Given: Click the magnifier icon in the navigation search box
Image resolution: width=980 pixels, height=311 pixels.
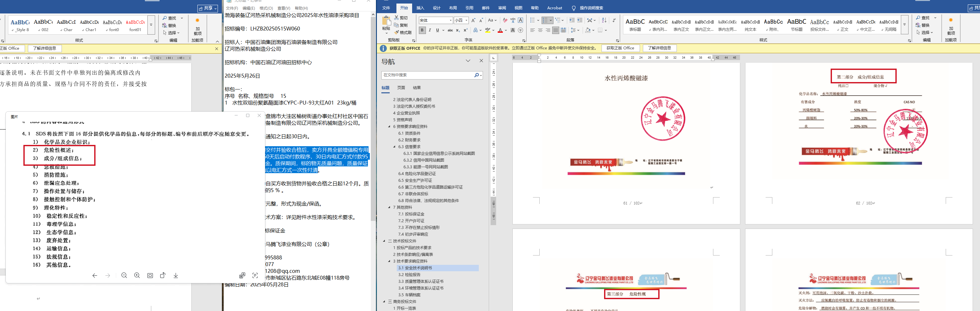Looking at the screenshot, I should (476, 75).
